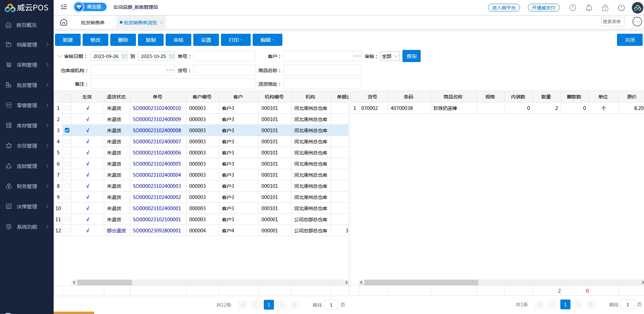Check the checkbox for row 1
The width and height of the screenshot is (644, 314).
pos(67,108)
